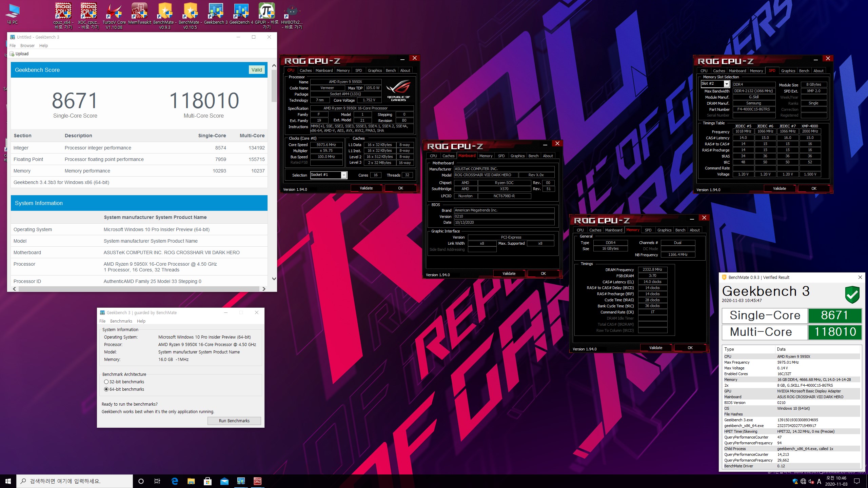Select SPD tab in Memory CPU-Z window

tap(648, 230)
